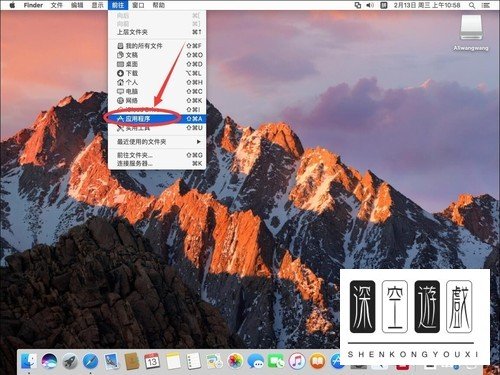Image resolution: width=500 pixels, height=375 pixels.
Task: Choose 上层文件夹 from the menu
Action: click(x=157, y=32)
